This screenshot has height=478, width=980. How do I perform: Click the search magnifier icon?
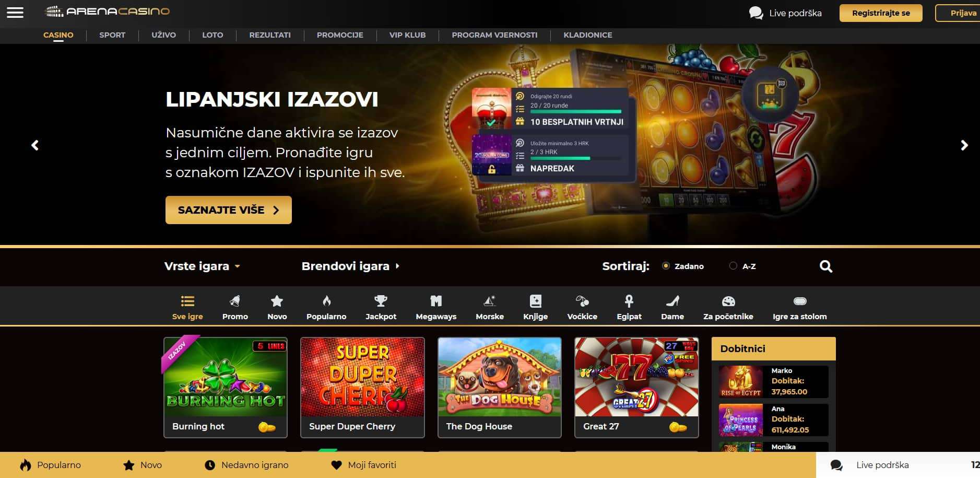coord(825,266)
